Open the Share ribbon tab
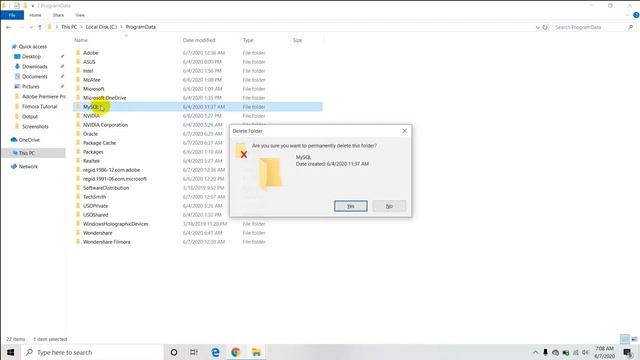Image resolution: width=640 pixels, height=360 pixels. (x=58, y=15)
